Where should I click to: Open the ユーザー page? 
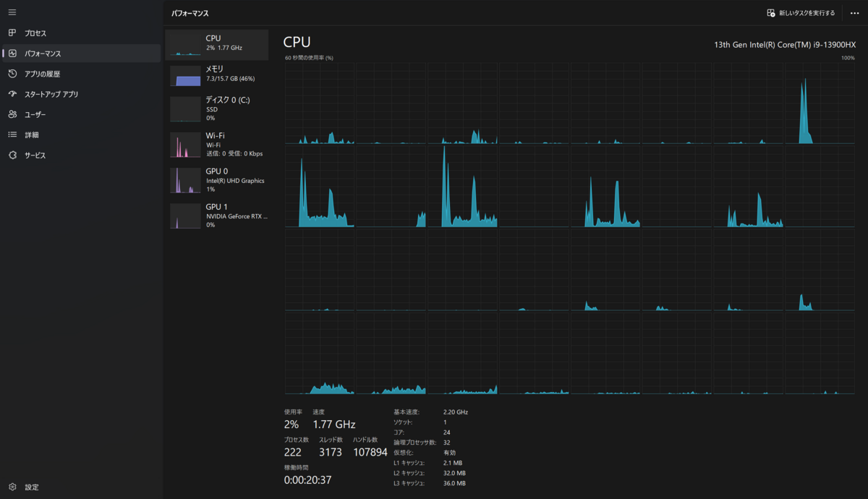(x=35, y=114)
